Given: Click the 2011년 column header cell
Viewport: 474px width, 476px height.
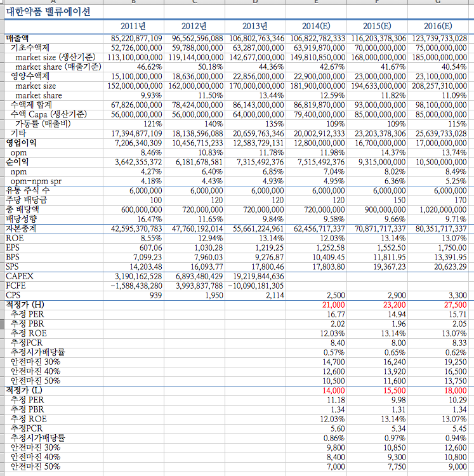Looking at the screenshot, I should (x=133, y=26).
